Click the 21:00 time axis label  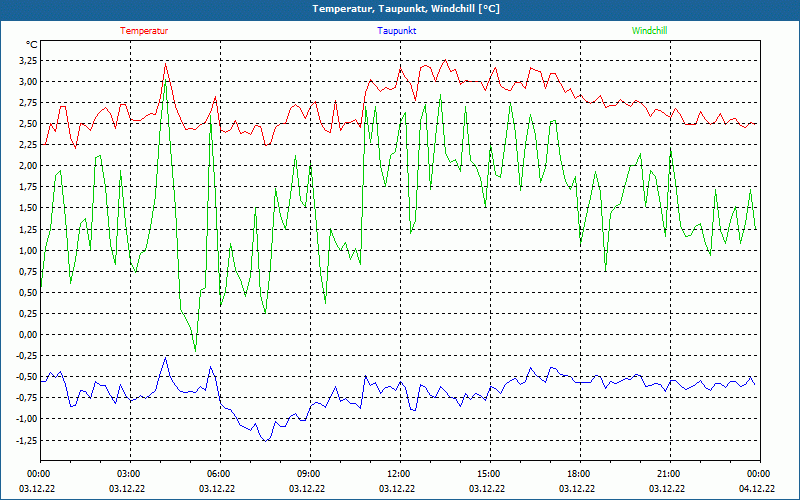[x=667, y=474]
